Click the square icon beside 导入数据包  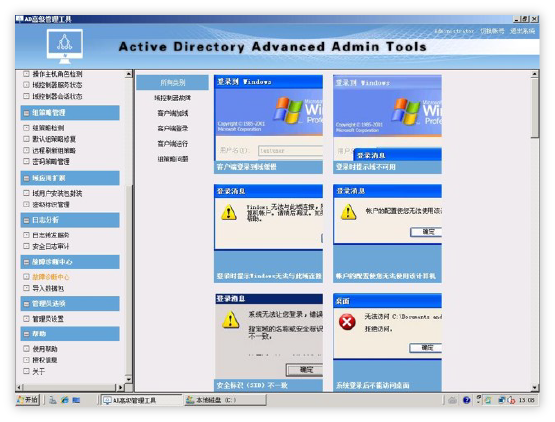pyautogui.click(x=26, y=288)
